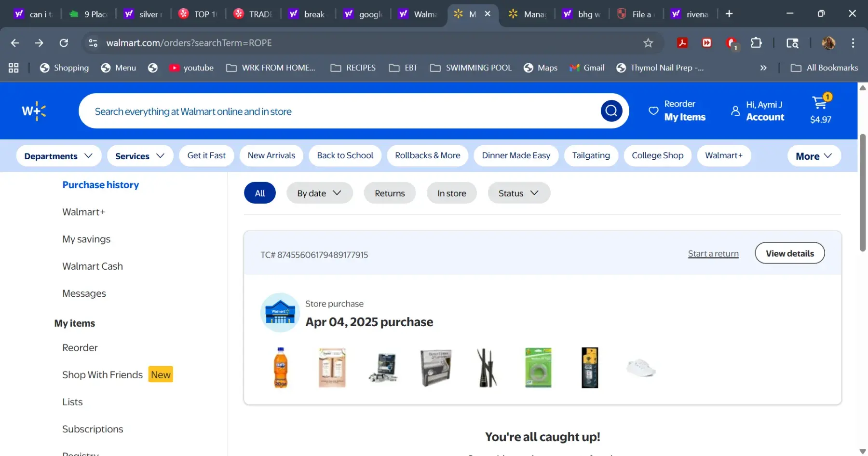Open Reorder My Items heart icon
This screenshot has width=868, height=456.
pos(653,111)
